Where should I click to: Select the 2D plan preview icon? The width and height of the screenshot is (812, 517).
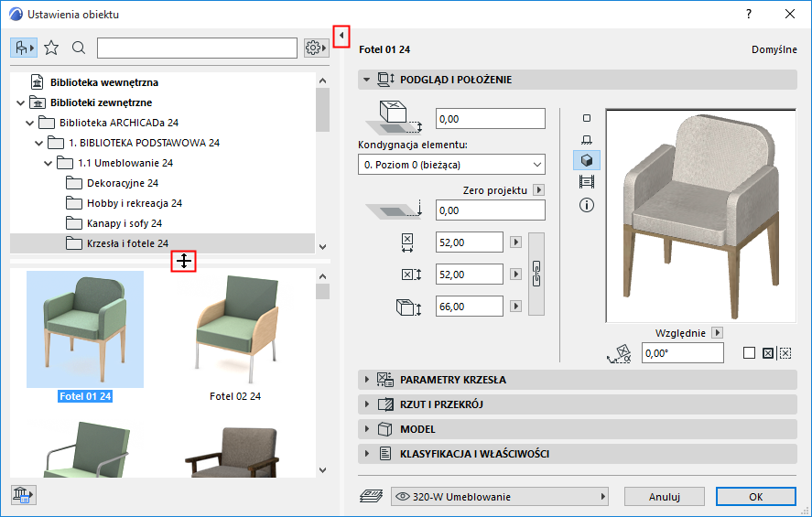(x=587, y=118)
